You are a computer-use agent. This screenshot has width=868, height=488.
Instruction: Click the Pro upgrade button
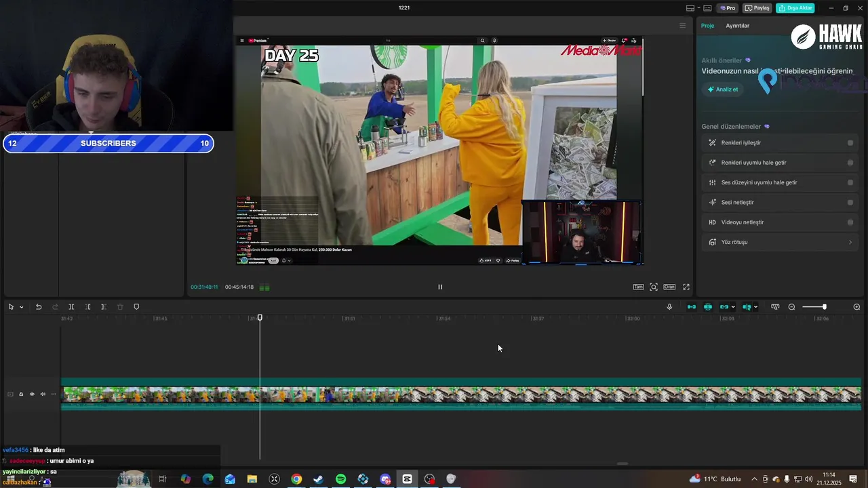(x=728, y=8)
